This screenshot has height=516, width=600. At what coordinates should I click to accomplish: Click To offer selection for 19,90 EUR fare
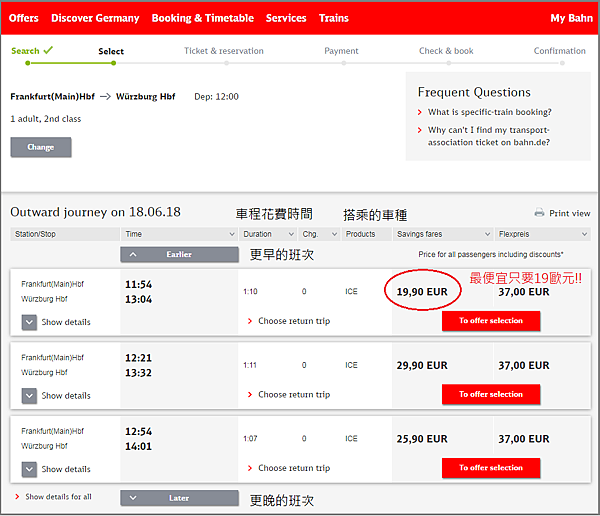tap(491, 321)
